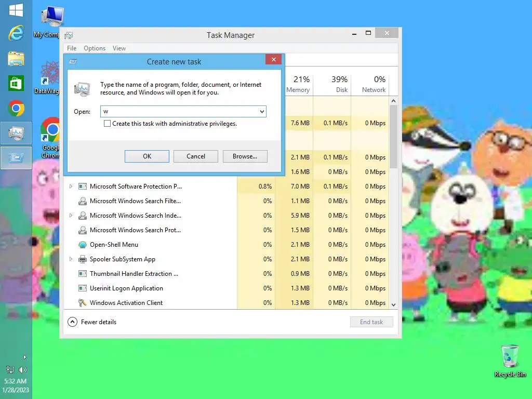Select Microsoft Software Protection P... row text

click(x=136, y=187)
